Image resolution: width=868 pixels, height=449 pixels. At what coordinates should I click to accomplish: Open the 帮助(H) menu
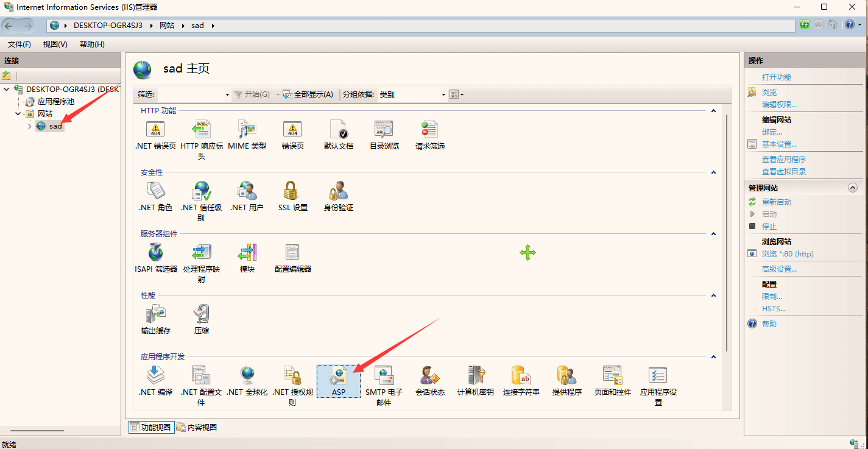click(x=92, y=44)
